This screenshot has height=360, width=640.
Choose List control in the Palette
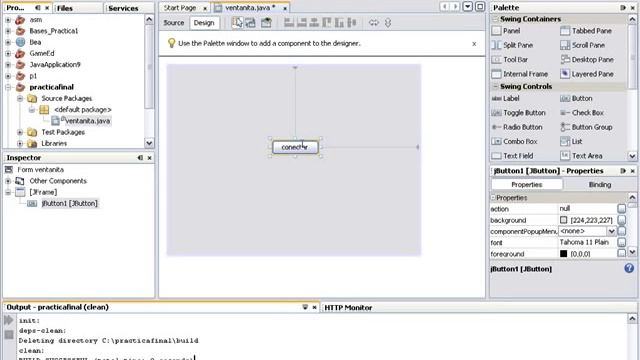[x=571, y=141]
